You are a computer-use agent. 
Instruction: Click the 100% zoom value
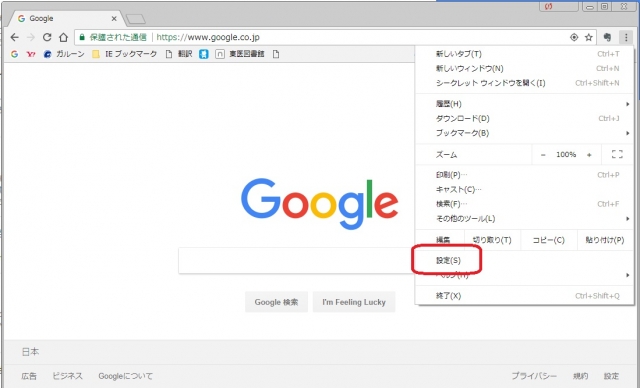566,155
